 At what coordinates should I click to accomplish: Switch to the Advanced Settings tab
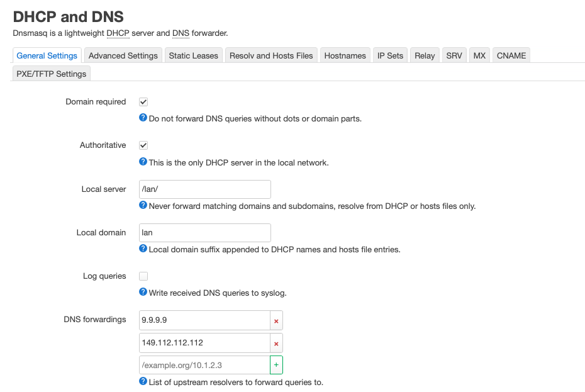(123, 55)
